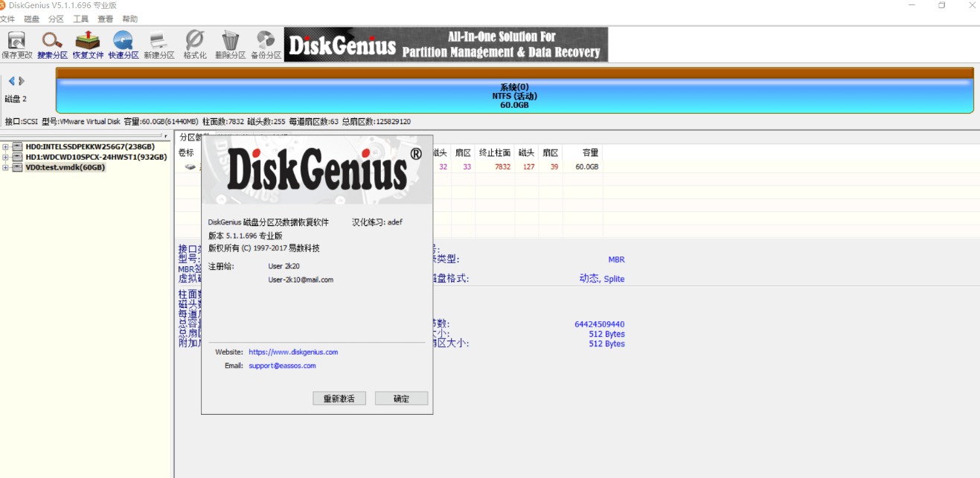Select HD0:INTELSSDPEKKW256G7(238GB) in the disk tree
Viewport: 980px width, 478px height.
pyautogui.click(x=89, y=146)
